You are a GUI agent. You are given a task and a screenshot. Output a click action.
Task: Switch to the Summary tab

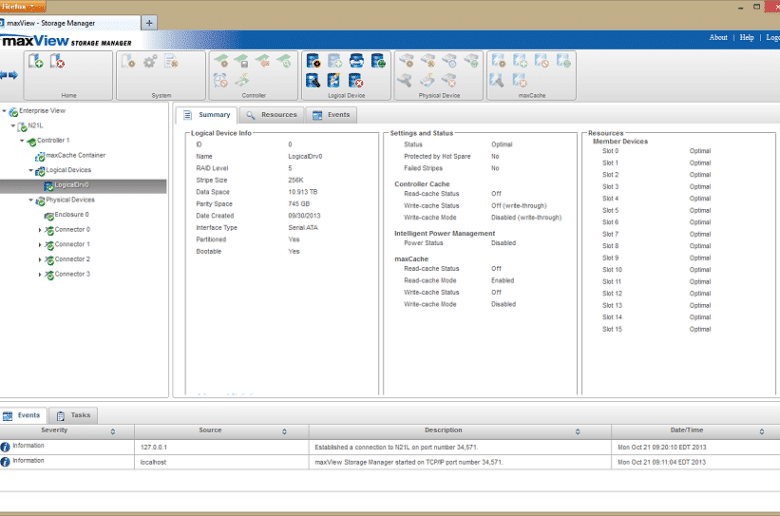click(x=206, y=115)
